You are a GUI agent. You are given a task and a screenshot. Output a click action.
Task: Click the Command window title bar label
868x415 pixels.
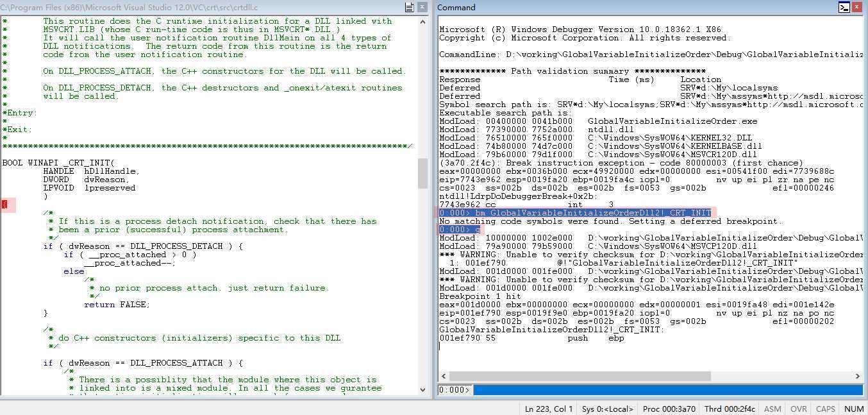pyautogui.click(x=456, y=8)
